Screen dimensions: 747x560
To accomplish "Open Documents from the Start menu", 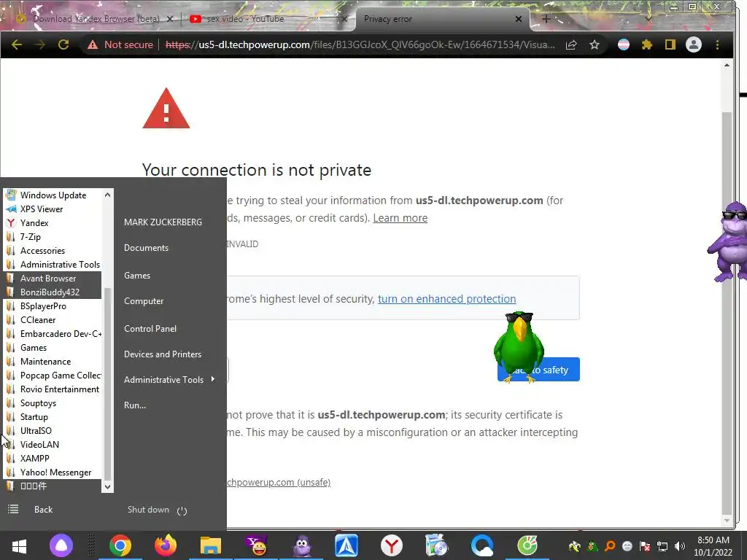I will [146, 248].
